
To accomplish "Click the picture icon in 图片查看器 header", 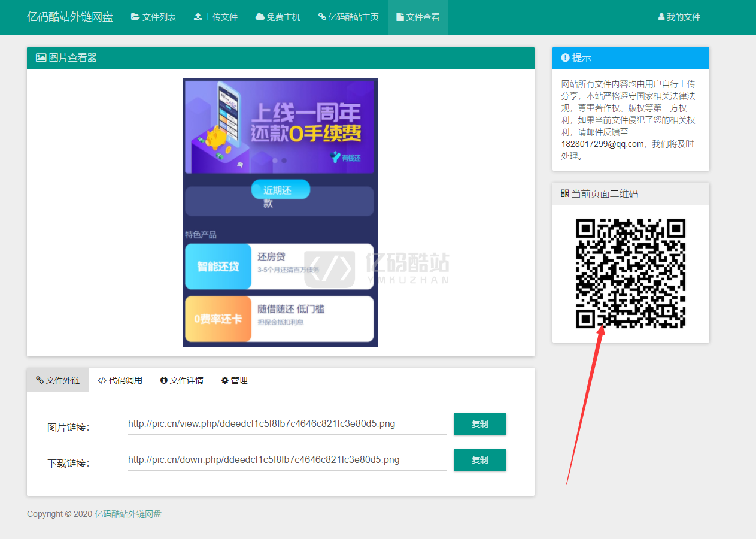I will coord(41,57).
